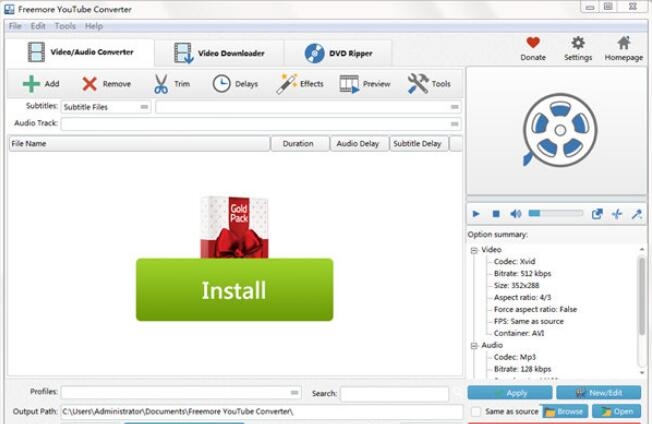
Task: Collapse the Video tree node
Action: [474, 250]
